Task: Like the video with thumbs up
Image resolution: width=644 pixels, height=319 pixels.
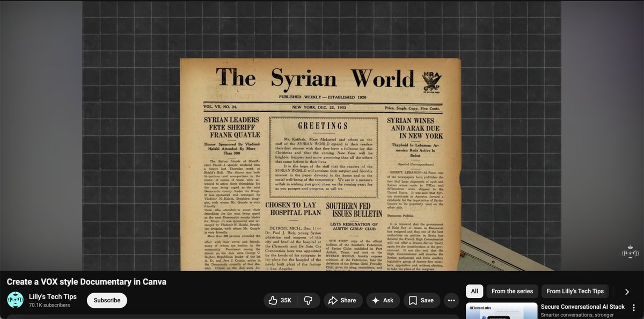Action: pyautogui.click(x=280, y=300)
